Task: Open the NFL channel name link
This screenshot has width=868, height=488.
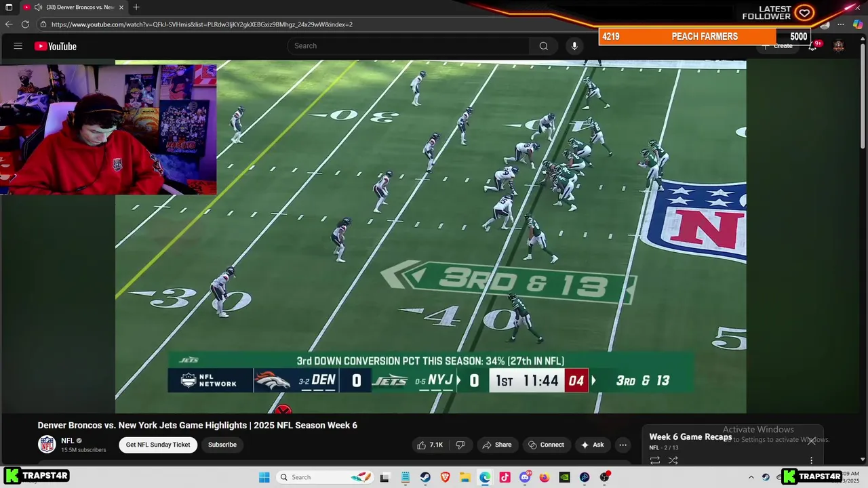Action: [x=68, y=441]
